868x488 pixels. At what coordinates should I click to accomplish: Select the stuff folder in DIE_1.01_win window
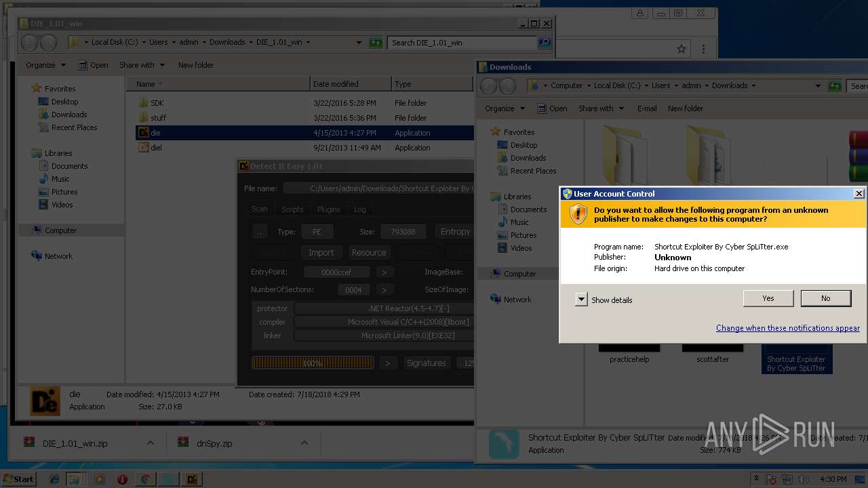pyautogui.click(x=158, y=118)
